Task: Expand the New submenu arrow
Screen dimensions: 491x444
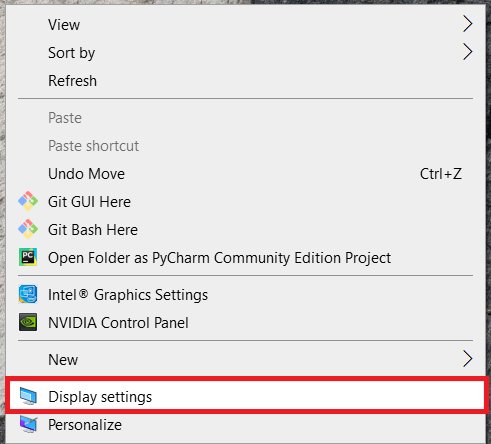Action: (468, 359)
